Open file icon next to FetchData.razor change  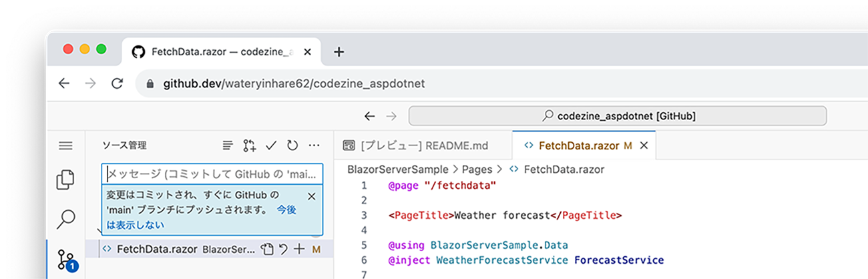(268, 249)
